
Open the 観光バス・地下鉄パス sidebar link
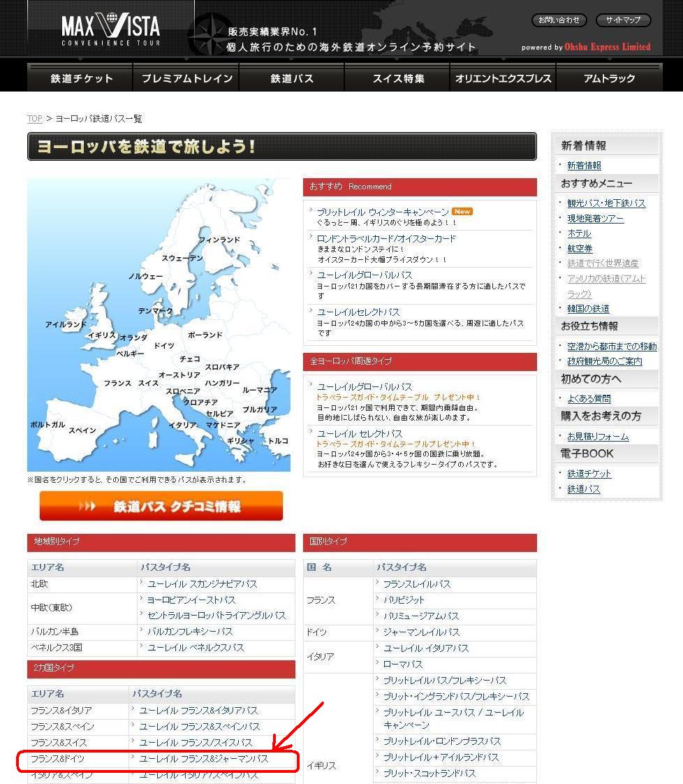[606, 203]
